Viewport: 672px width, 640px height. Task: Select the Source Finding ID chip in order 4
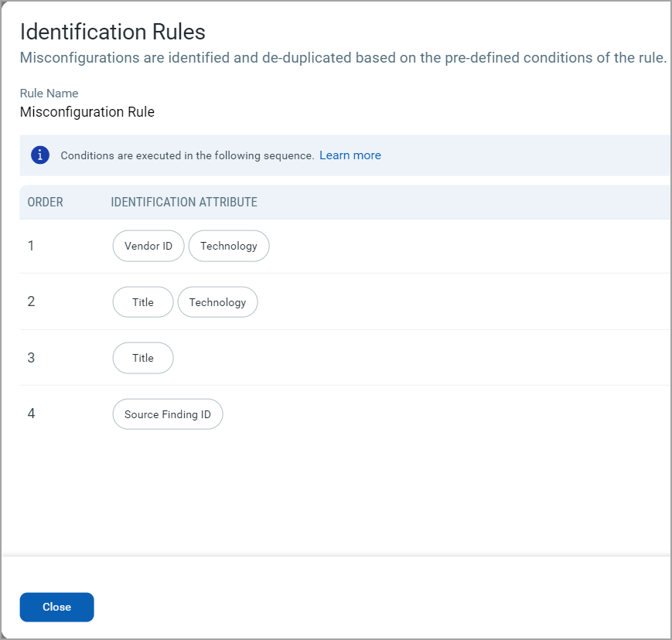[x=167, y=414]
